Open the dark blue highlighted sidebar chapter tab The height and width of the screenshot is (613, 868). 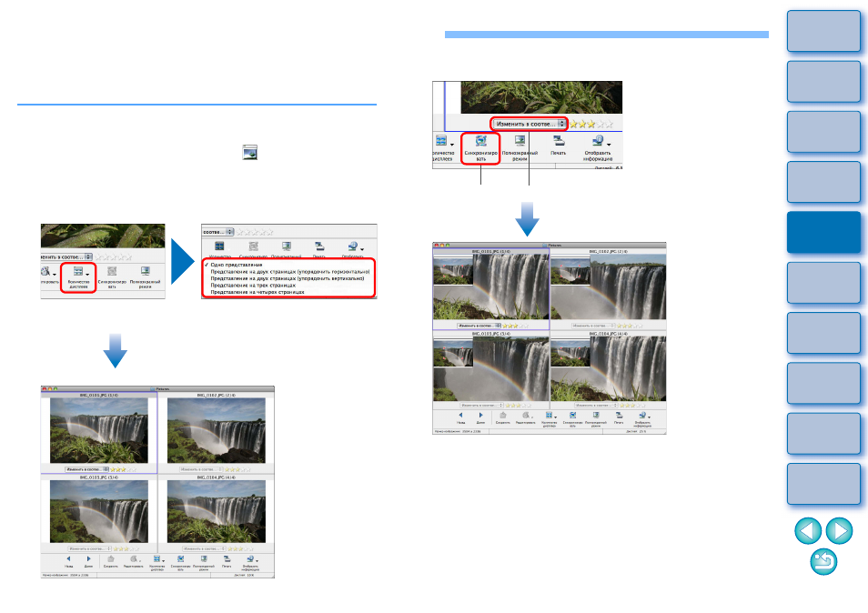pos(823,232)
